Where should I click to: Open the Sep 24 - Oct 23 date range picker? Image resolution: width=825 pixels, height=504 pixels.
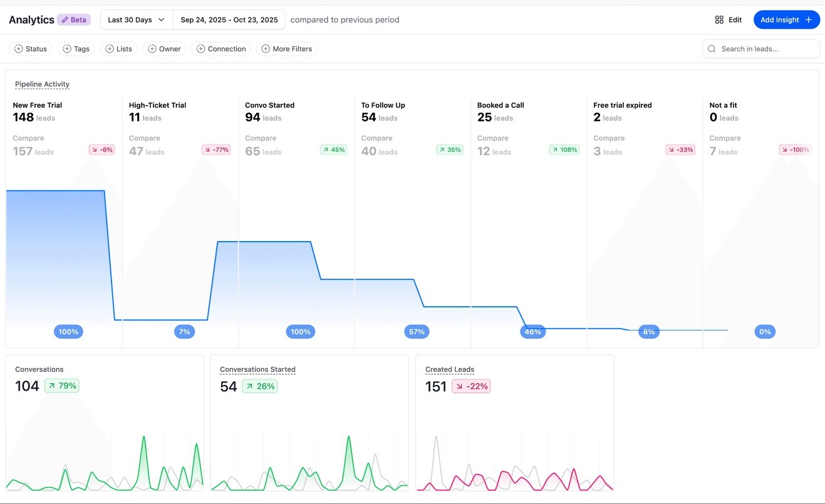tap(229, 20)
